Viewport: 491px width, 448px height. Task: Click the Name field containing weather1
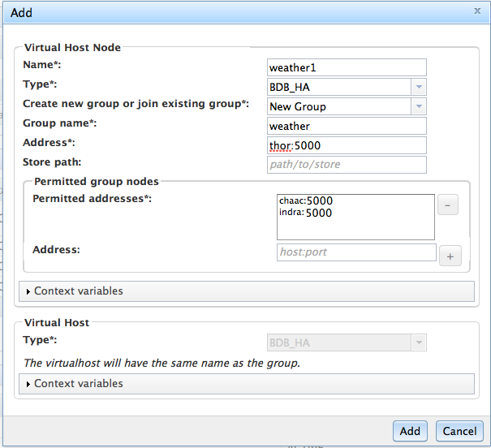click(x=347, y=67)
